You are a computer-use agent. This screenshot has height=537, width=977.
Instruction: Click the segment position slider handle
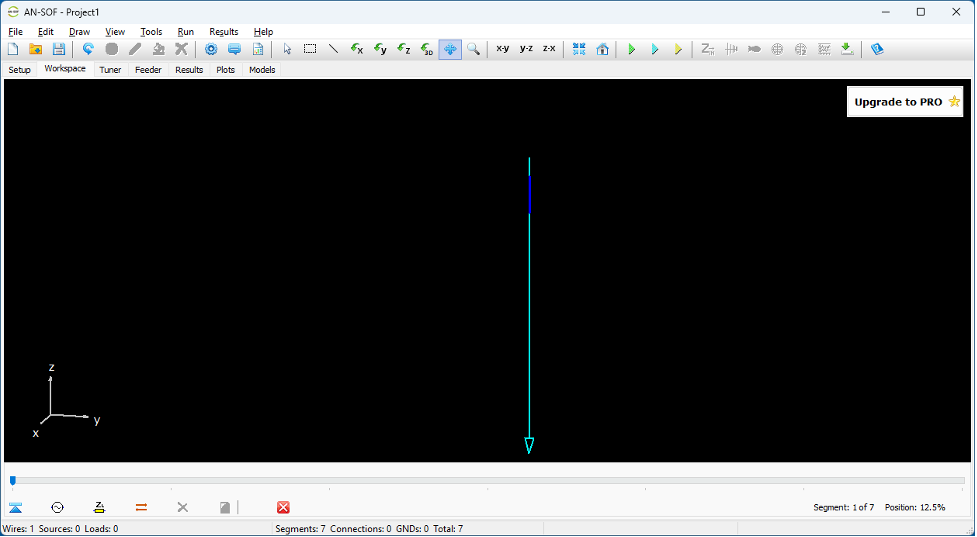[x=12, y=480]
